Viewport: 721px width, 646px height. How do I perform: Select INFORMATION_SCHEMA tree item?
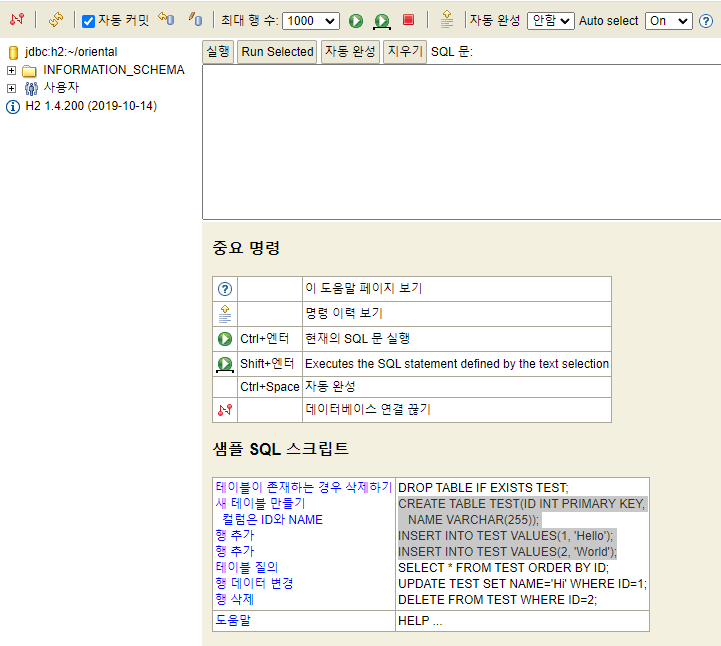114,70
